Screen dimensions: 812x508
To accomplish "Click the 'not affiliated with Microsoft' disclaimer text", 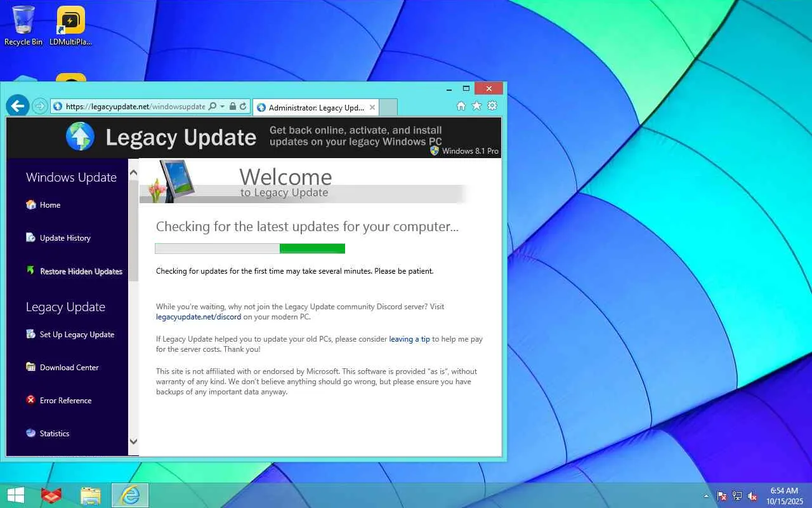I will pos(317,382).
